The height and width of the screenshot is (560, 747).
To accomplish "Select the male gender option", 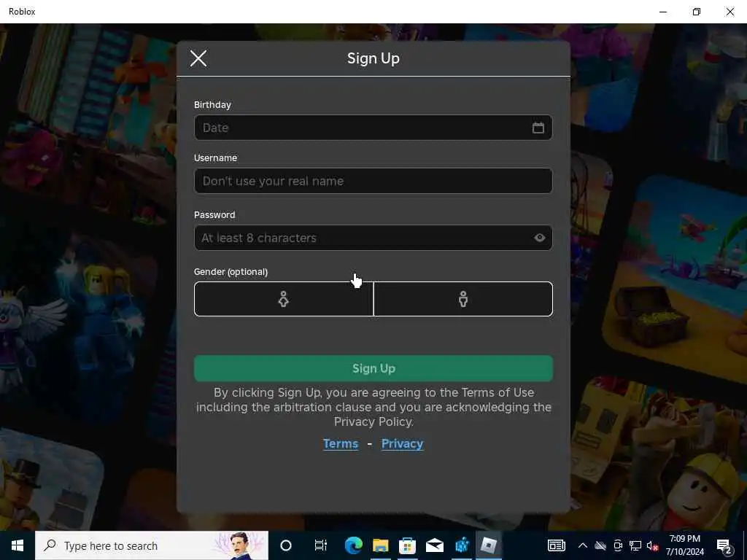I will 463,299.
